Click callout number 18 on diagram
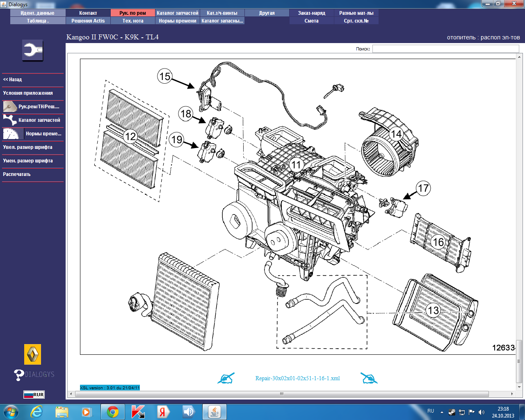This screenshot has width=525, height=420. click(186, 114)
